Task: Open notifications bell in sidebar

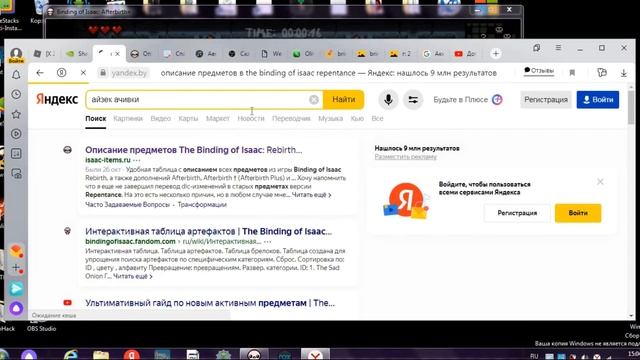Action: pos(16,75)
